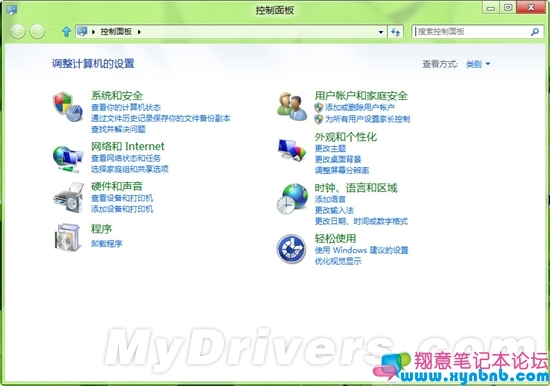
Task: Open the 类别 view-by dropdown
Action: pos(478,64)
